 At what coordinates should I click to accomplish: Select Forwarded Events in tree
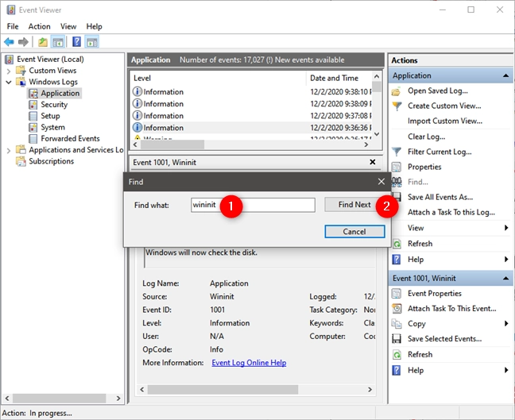coord(70,138)
